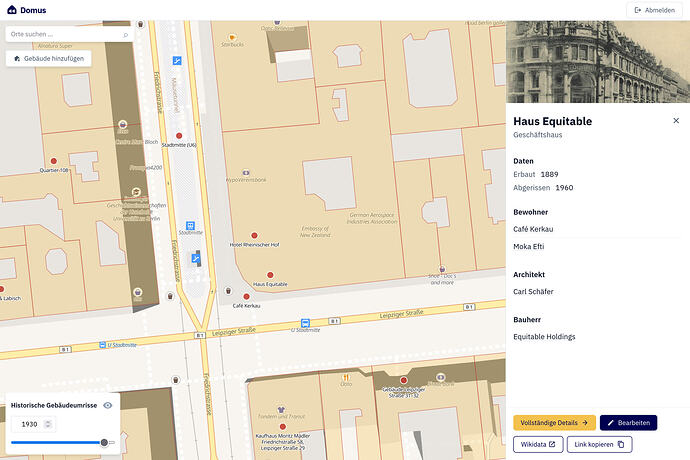Click the Erbaut 1889 value

tap(549, 174)
